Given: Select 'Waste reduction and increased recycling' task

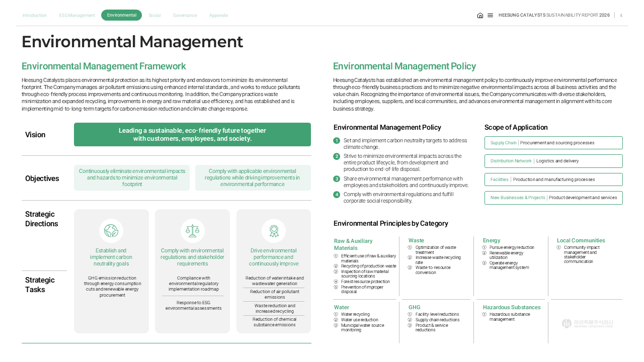Looking at the screenshot, I should click(x=274, y=308).
